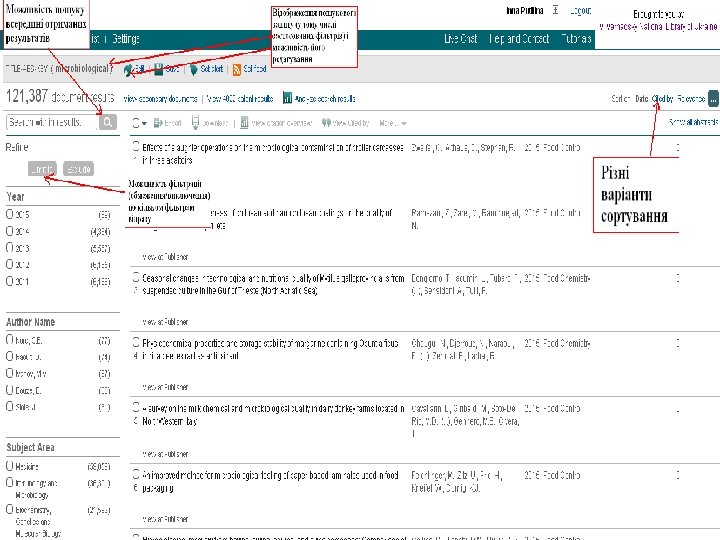Click the Year filter section heading
720x540 pixels.
pos(15,197)
